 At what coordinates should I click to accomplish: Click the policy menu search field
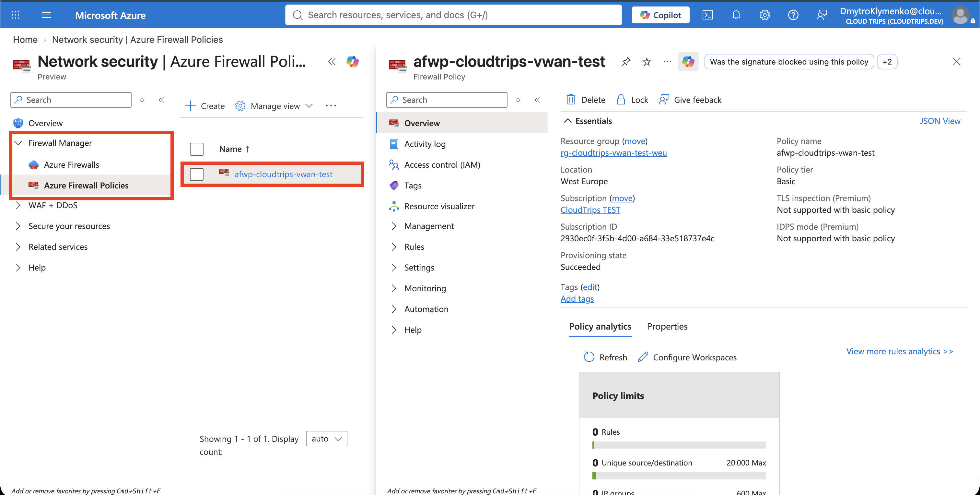coord(447,100)
